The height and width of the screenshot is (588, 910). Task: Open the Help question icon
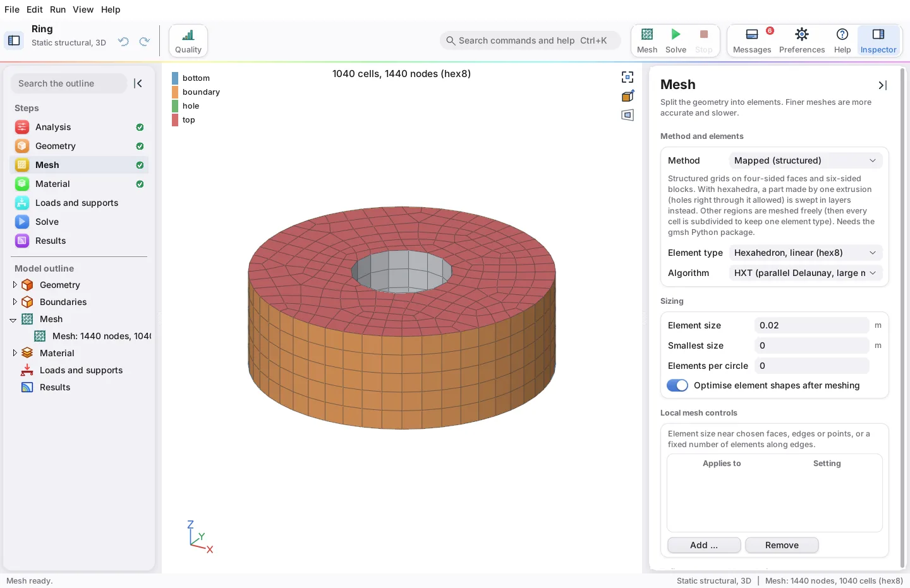coord(842,41)
